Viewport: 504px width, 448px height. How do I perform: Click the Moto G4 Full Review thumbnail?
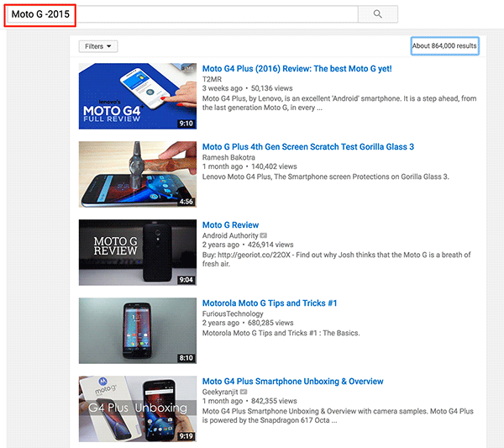[138, 96]
